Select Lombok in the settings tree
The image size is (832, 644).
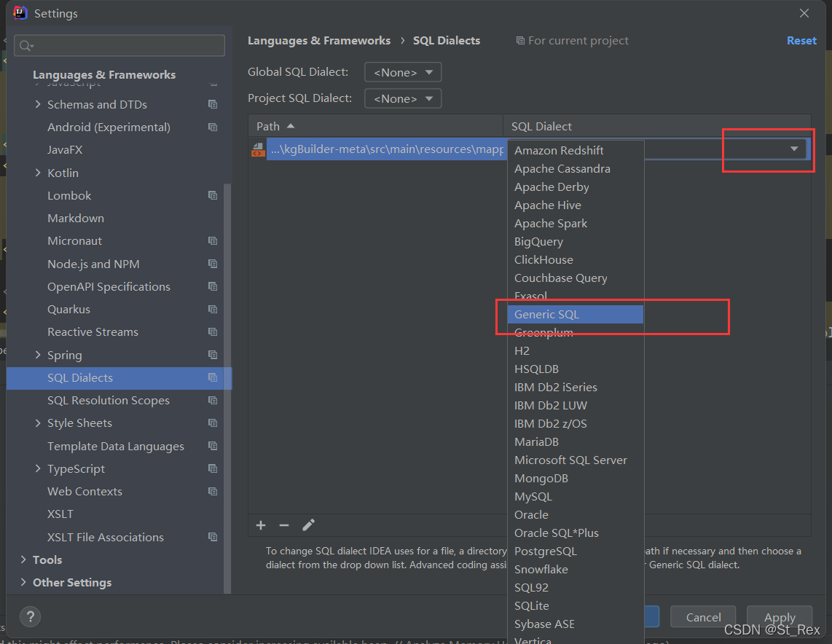[x=69, y=196]
